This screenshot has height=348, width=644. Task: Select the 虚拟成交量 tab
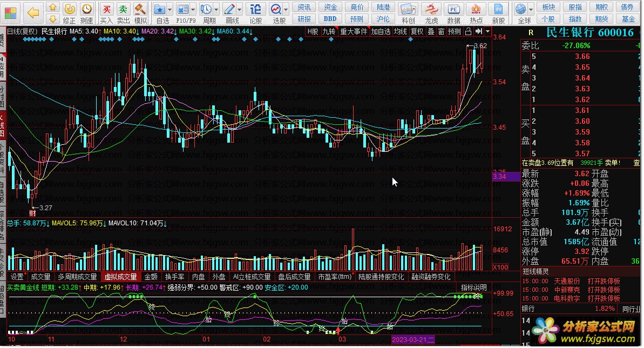[121, 277]
